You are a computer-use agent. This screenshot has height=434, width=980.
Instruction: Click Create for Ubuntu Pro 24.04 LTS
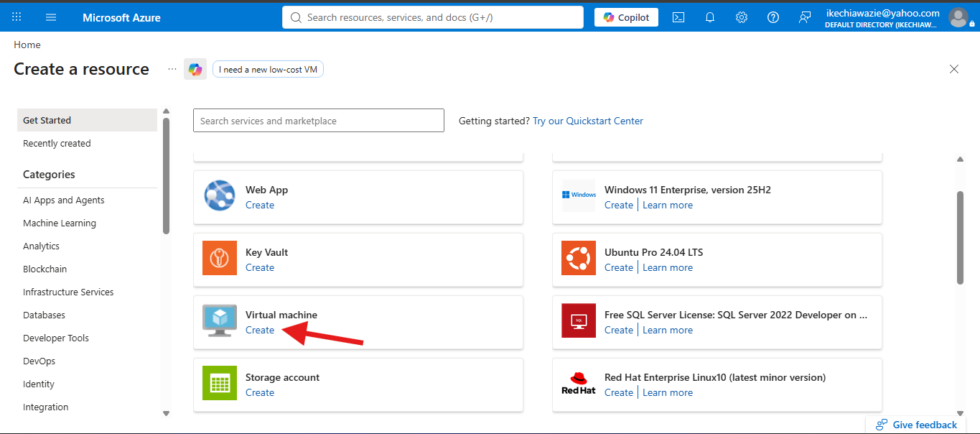[619, 267]
